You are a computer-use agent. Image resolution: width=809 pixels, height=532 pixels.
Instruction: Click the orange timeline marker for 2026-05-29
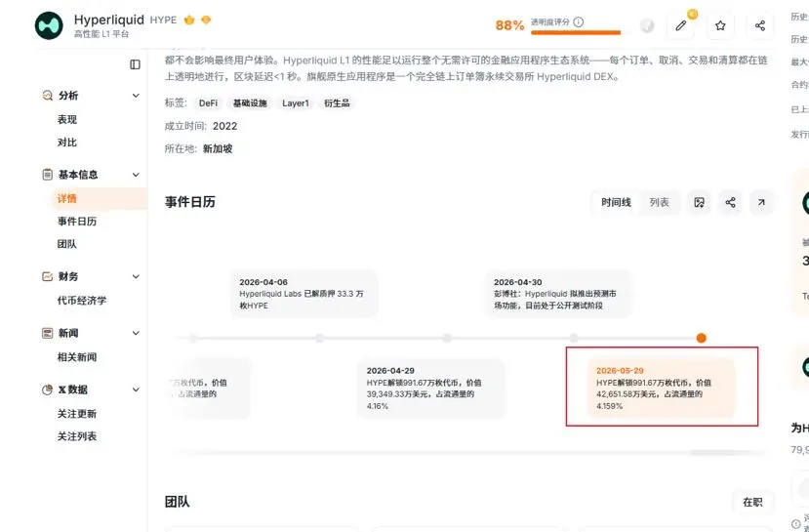click(x=702, y=338)
